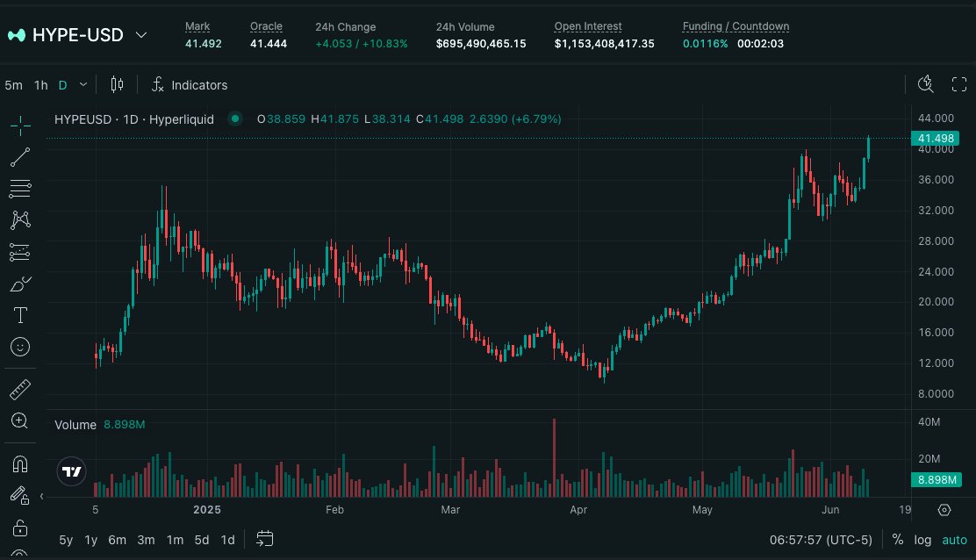This screenshot has height=560, width=976.
Task: Open the Fibonacci retracement tool
Action: [x=20, y=189]
